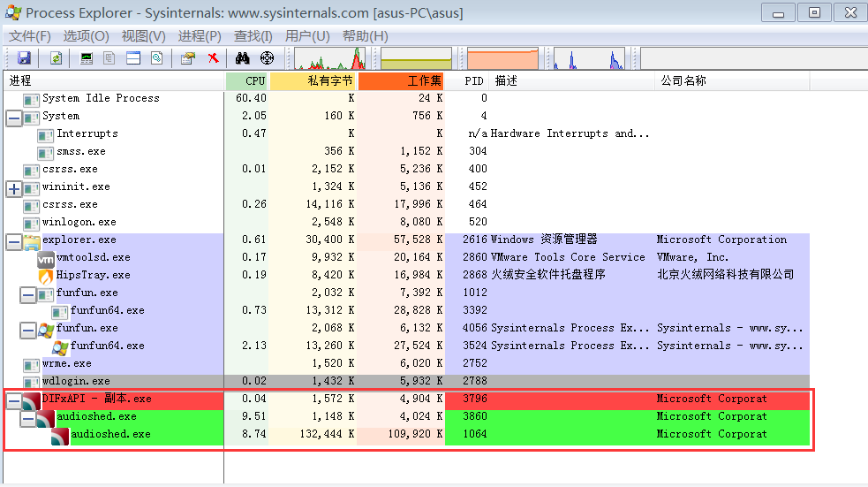Sort by the 描述 column header

click(x=573, y=81)
